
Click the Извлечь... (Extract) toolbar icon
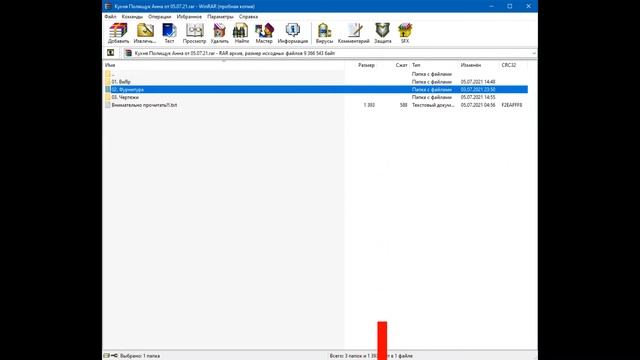145,33
